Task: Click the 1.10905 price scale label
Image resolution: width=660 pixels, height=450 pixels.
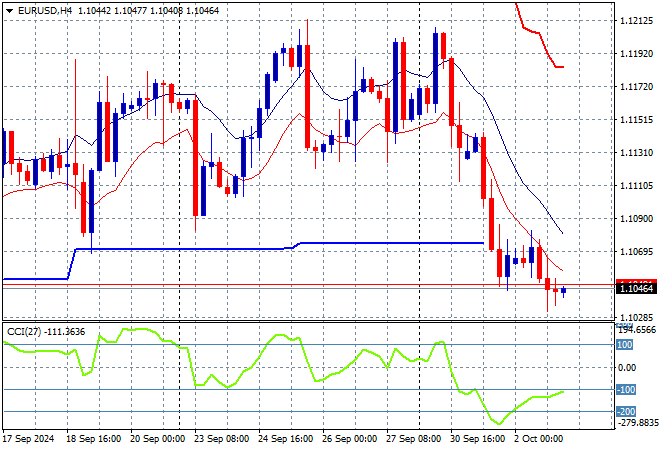Action: (x=637, y=218)
